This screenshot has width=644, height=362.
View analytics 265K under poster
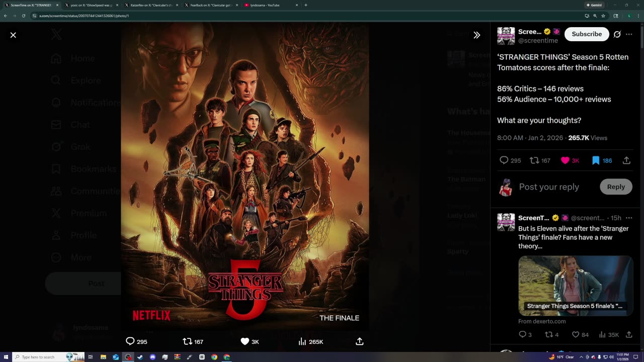click(x=310, y=341)
